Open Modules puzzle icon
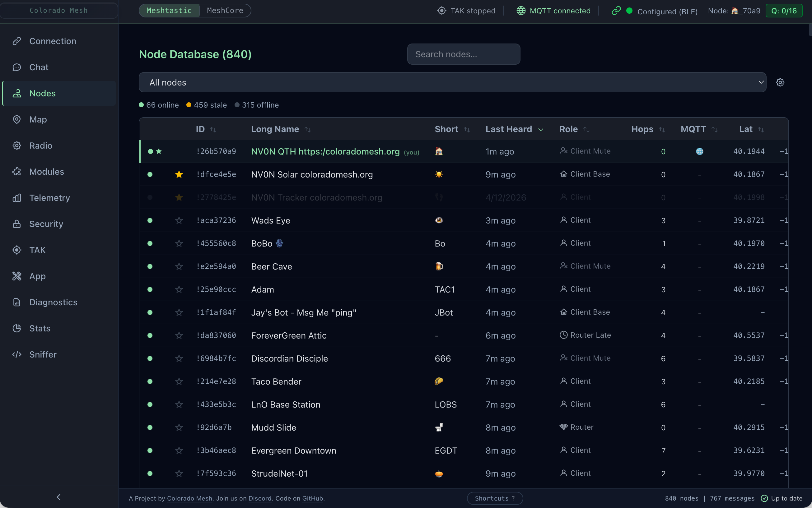Image resolution: width=812 pixels, height=508 pixels. (x=17, y=172)
